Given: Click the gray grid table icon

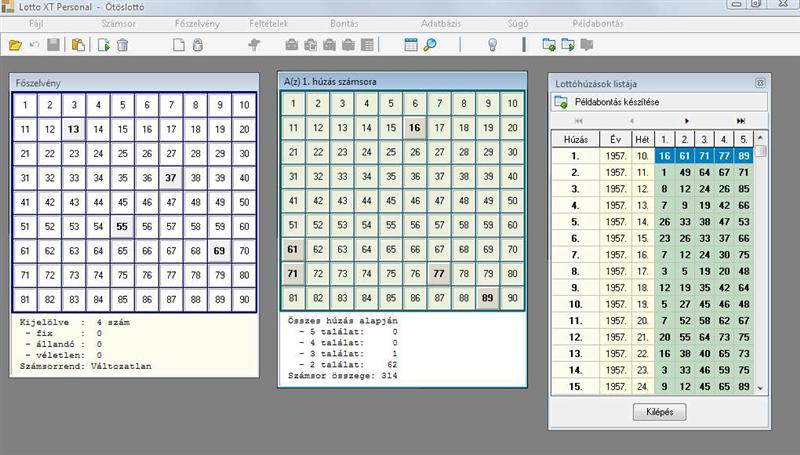Looking at the screenshot, I should coord(367,45).
